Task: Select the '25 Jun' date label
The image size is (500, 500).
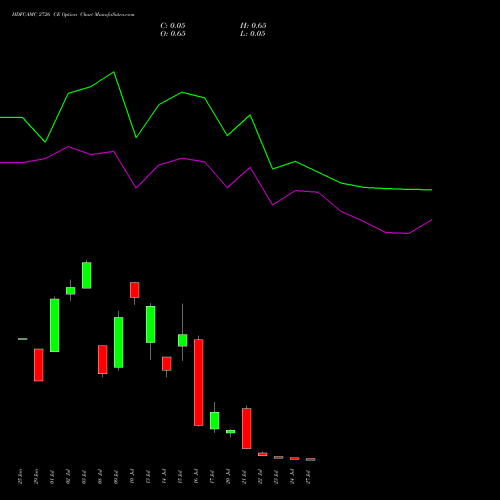Action: [x=20, y=477]
